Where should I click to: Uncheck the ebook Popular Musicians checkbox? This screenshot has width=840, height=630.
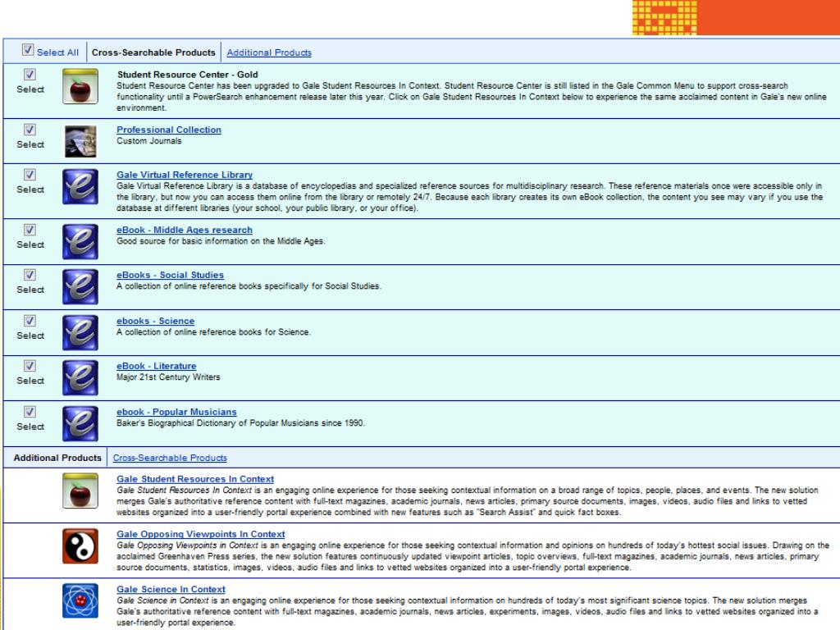coord(30,412)
